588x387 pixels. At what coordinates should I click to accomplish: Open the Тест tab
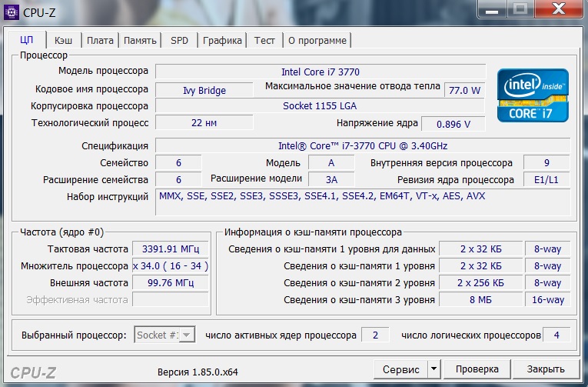[x=264, y=40]
